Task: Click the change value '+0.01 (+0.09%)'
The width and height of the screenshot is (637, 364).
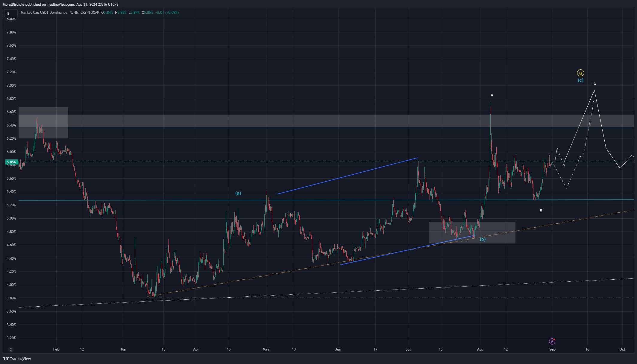Action: coord(167,13)
